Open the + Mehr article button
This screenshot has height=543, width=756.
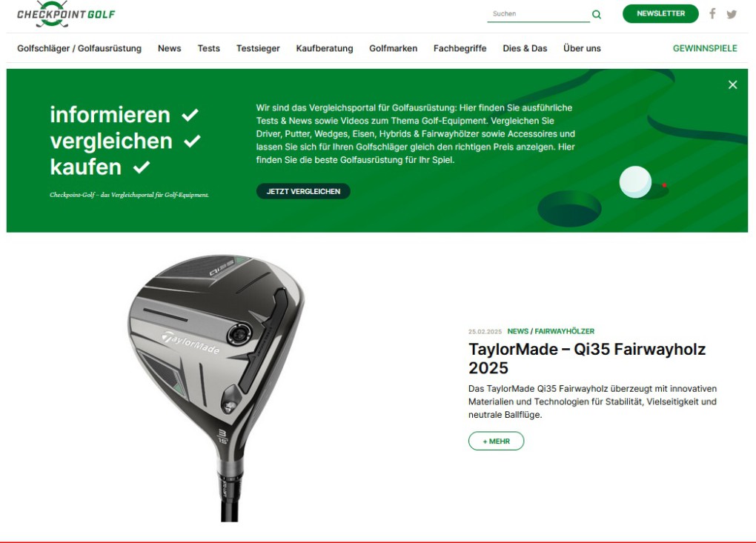point(496,441)
